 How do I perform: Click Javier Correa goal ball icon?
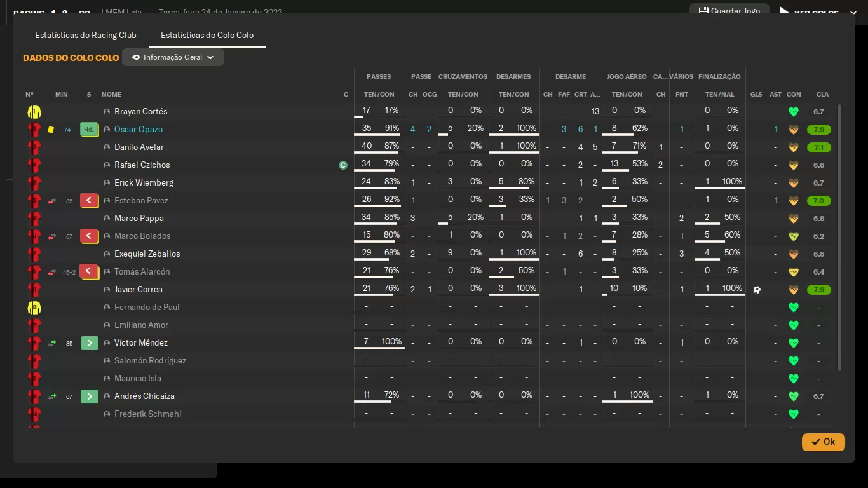pyautogui.click(x=756, y=290)
